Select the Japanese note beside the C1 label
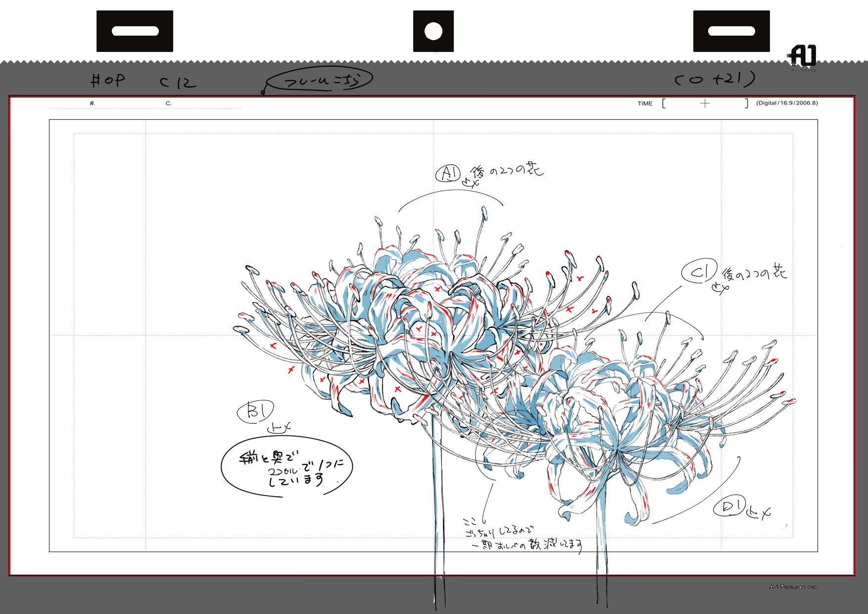868x614 pixels. [x=754, y=273]
